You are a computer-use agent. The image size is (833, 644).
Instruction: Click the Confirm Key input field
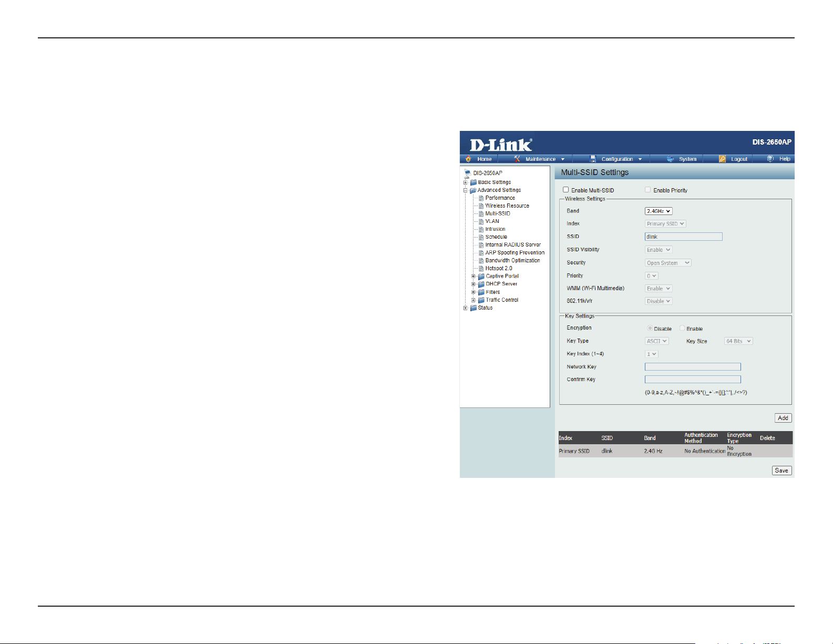pyautogui.click(x=693, y=380)
